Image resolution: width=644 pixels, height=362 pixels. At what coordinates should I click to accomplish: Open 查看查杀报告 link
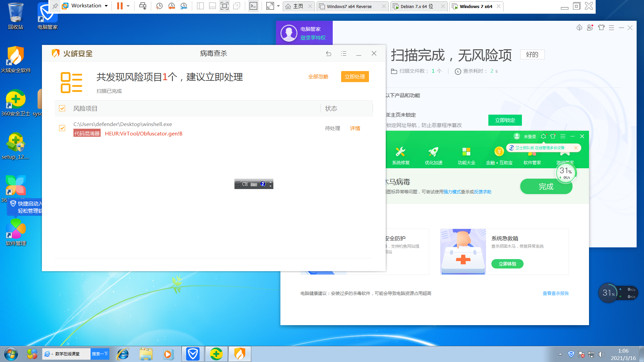556,293
